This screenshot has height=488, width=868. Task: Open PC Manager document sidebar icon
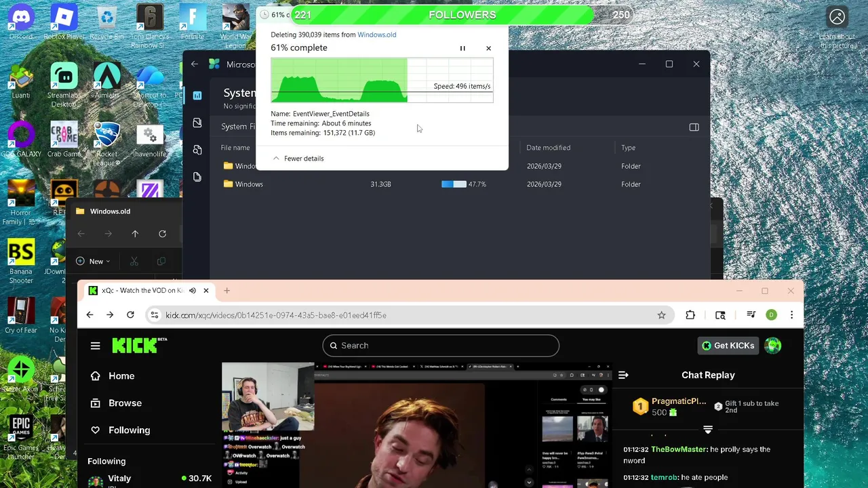197,177
